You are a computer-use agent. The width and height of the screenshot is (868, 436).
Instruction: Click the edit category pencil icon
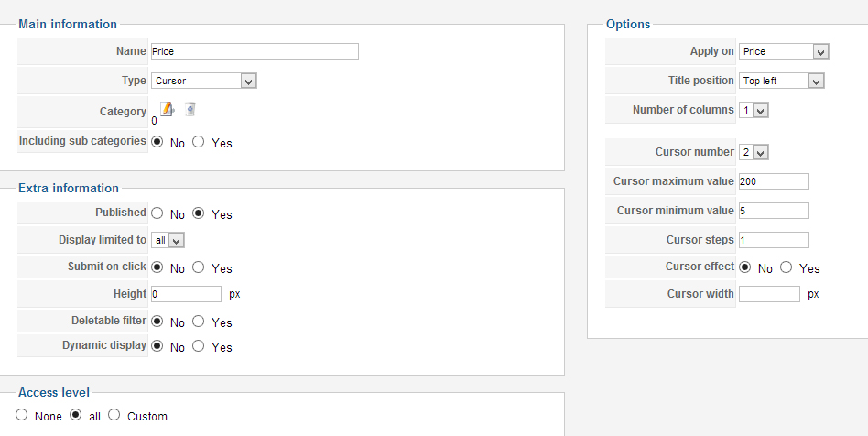(x=167, y=109)
